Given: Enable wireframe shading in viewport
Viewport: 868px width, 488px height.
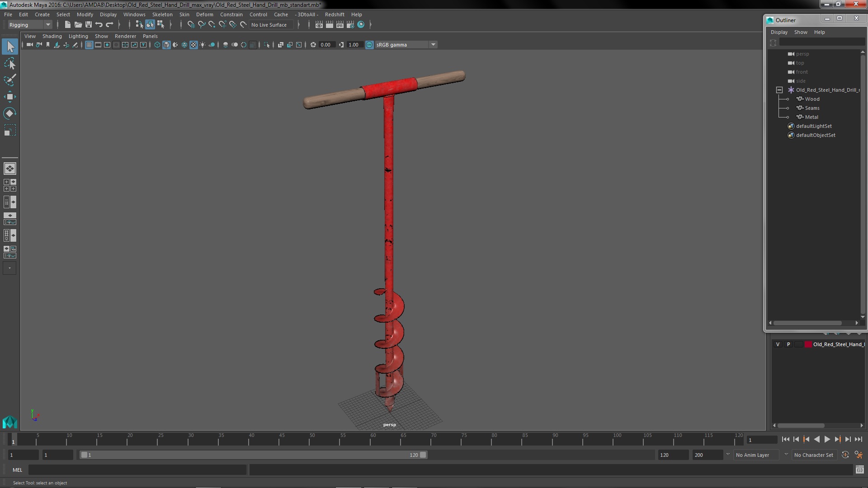Looking at the screenshot, I should click(x=157, y=45).
